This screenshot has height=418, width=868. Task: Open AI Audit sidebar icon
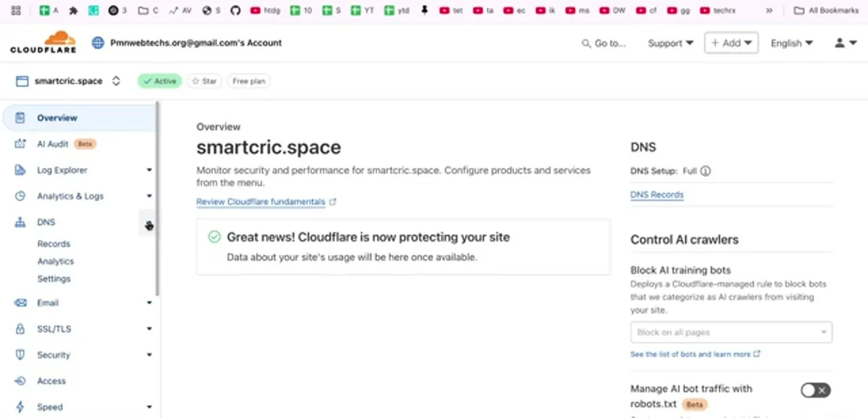pyautogui.click(x=20, y=144)
